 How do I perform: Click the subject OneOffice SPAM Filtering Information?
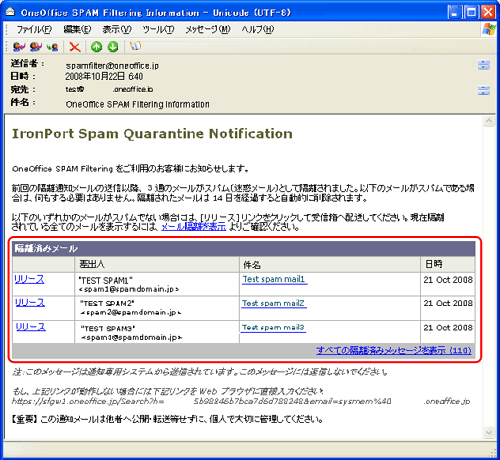coord(138,104)
